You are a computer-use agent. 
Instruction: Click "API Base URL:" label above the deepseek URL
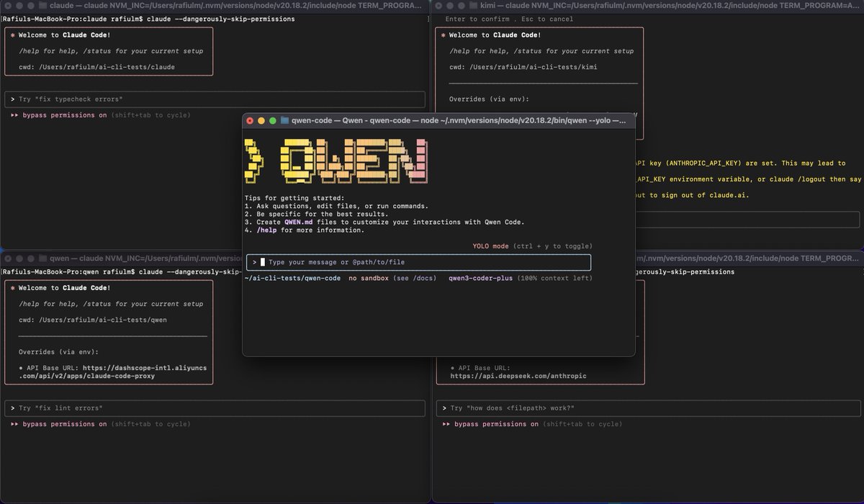coord(485,367)
